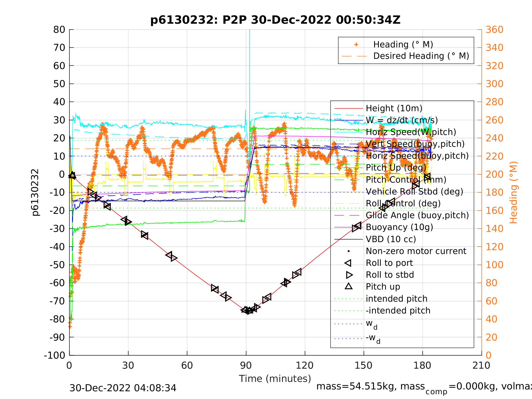Click the x-axis tick label 210

pyautogui.click(x=481, y=365)
